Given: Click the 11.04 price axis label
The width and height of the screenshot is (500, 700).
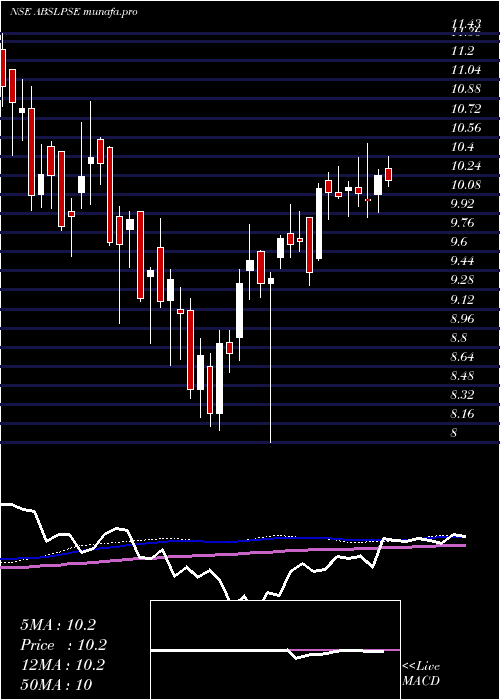Looking at the screenshot, I should pos(466,71).
